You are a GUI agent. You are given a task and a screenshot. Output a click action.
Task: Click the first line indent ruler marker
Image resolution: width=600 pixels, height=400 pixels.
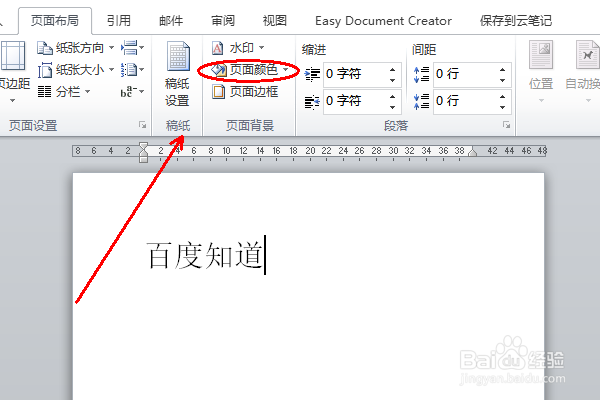tap(143, 146)
